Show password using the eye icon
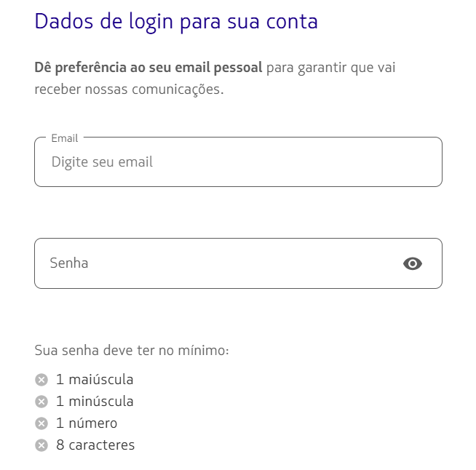Screen dimensions: 476x470 click(413, 263)
